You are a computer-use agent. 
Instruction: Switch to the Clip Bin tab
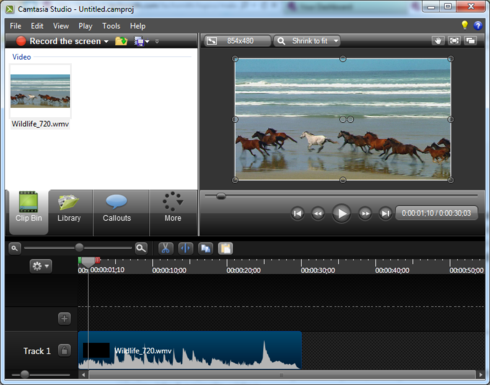[x=29, y=212]
